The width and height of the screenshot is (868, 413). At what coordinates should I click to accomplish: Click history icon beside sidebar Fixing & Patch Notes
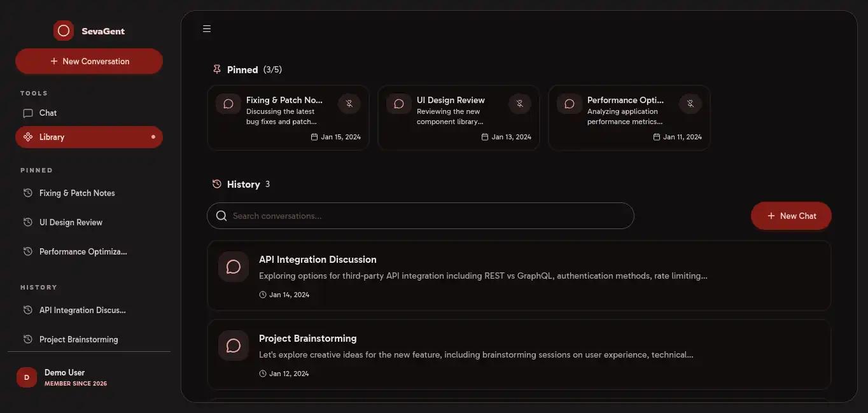click(28, 193)
